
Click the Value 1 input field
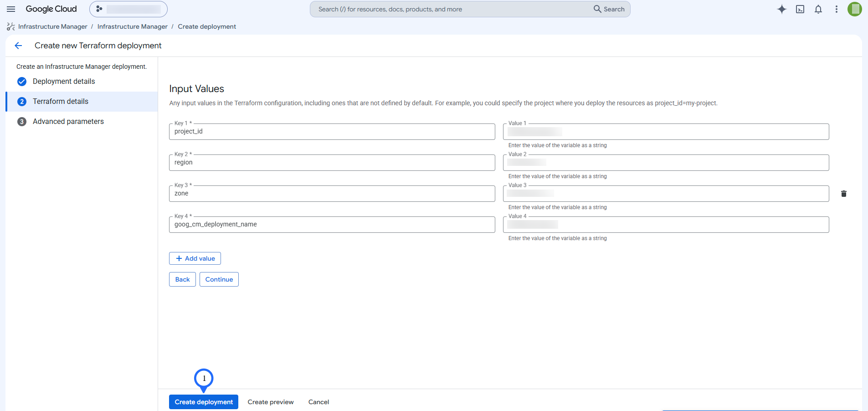(x=666, y=132)
